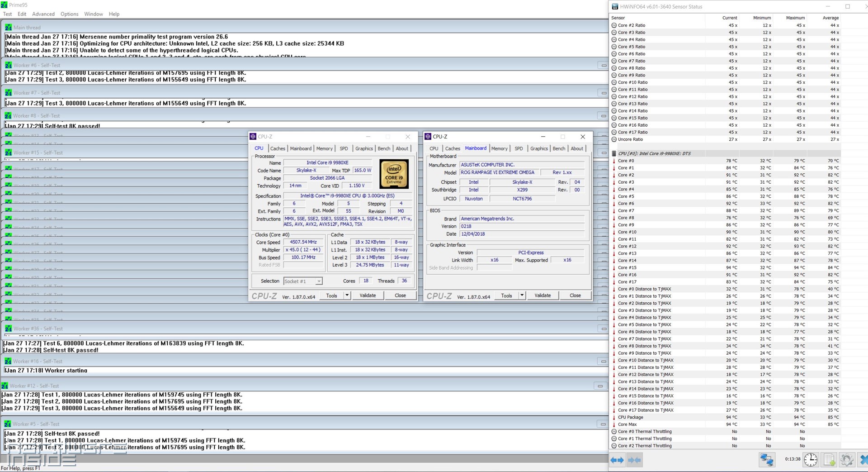Click the Core Max thermometer icon

pos(614,424)
